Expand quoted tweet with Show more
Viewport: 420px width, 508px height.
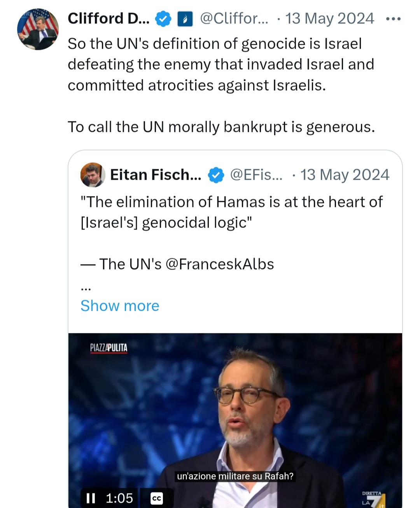pyautogui.click(x=120, y=306)
